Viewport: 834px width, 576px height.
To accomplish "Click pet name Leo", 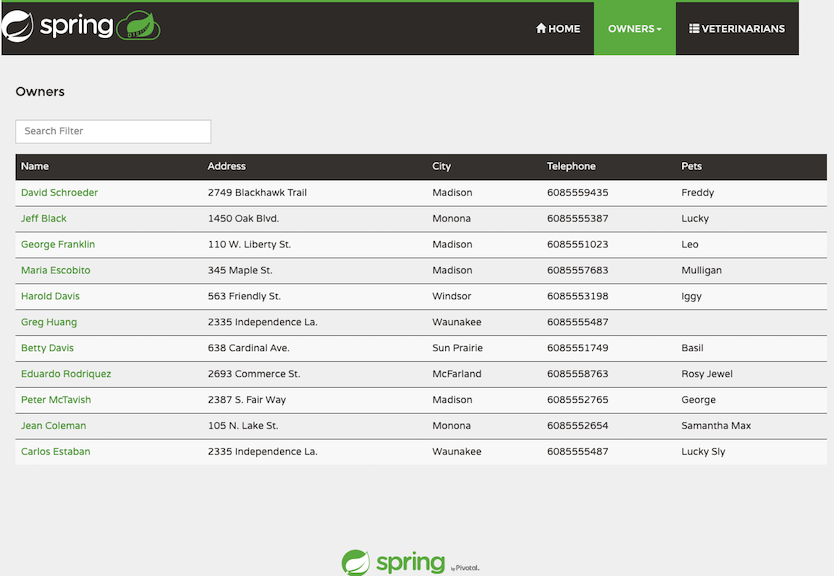I will [690, 245].
